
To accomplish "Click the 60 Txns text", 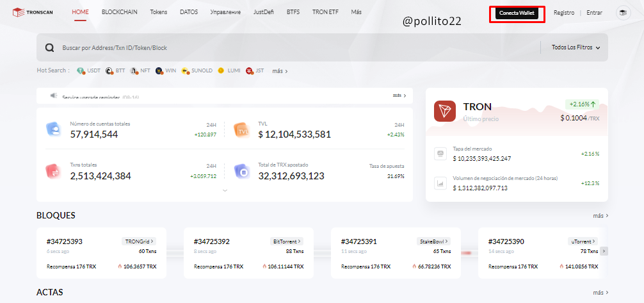I will (x=147, y=251).
